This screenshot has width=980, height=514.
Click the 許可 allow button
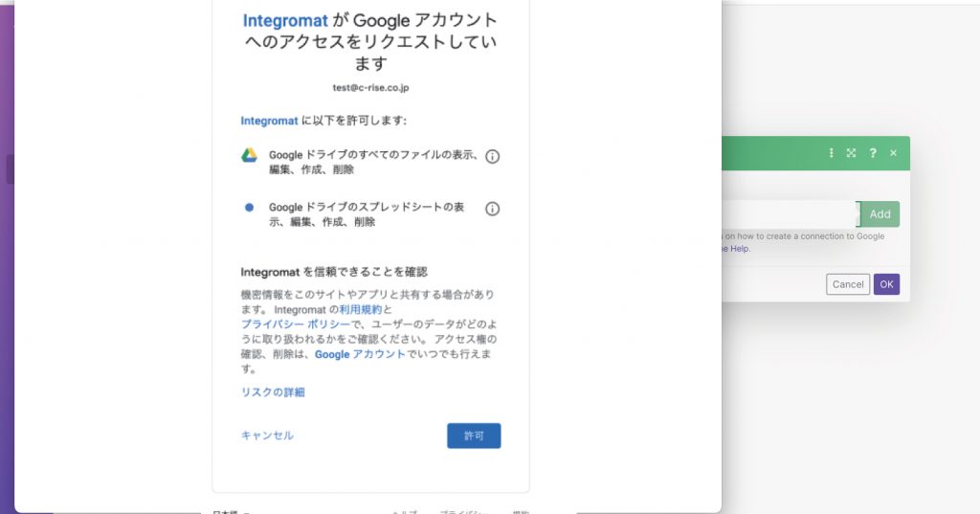474,436
